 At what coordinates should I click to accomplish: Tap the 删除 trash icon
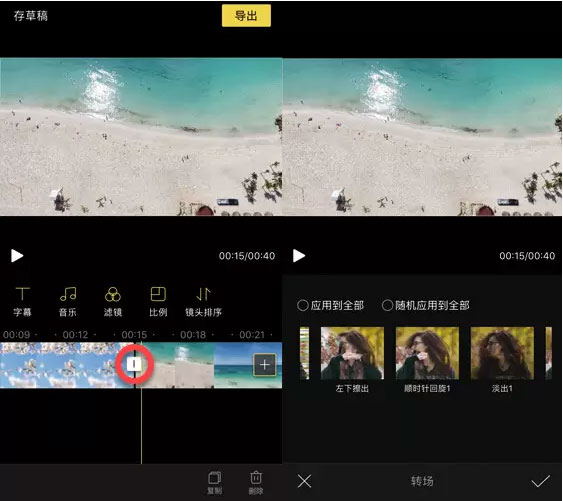256,482
